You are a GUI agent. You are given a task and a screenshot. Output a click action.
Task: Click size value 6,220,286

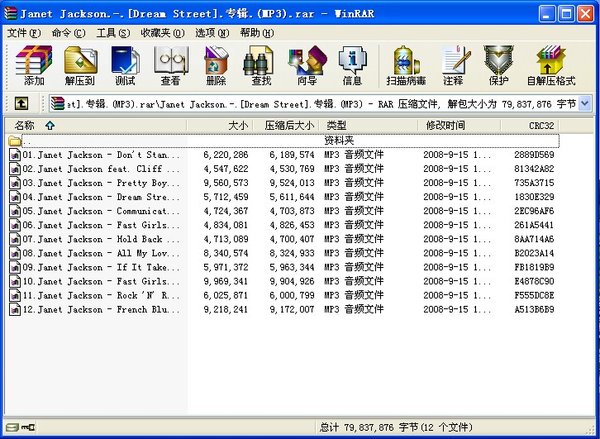click(x=226, y=155)
